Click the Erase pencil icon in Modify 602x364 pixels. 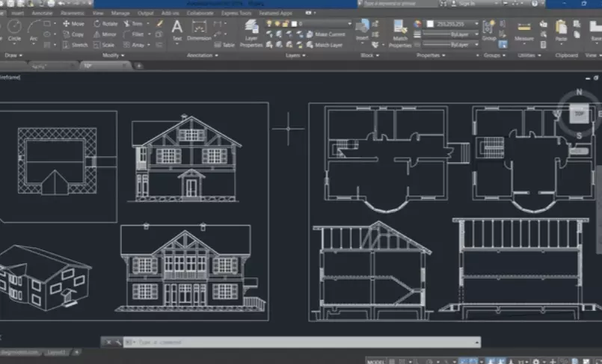[x=160, y=24]
